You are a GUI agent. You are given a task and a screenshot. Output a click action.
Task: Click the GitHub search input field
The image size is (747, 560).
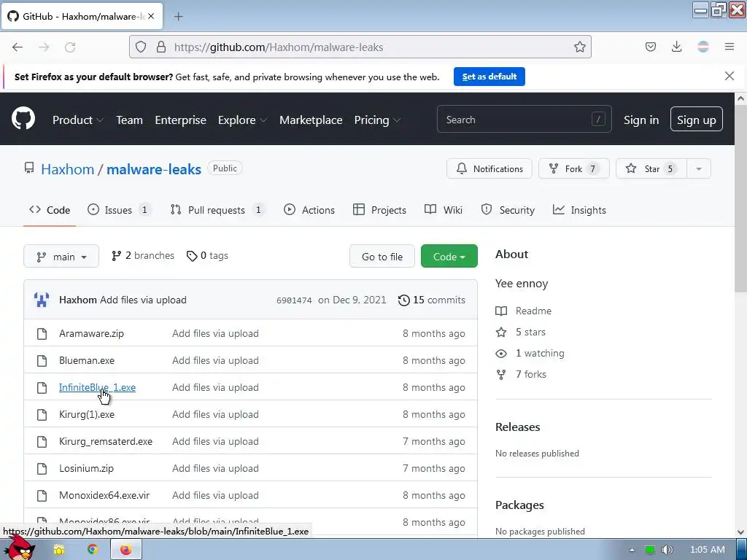[x=524, y=120]
